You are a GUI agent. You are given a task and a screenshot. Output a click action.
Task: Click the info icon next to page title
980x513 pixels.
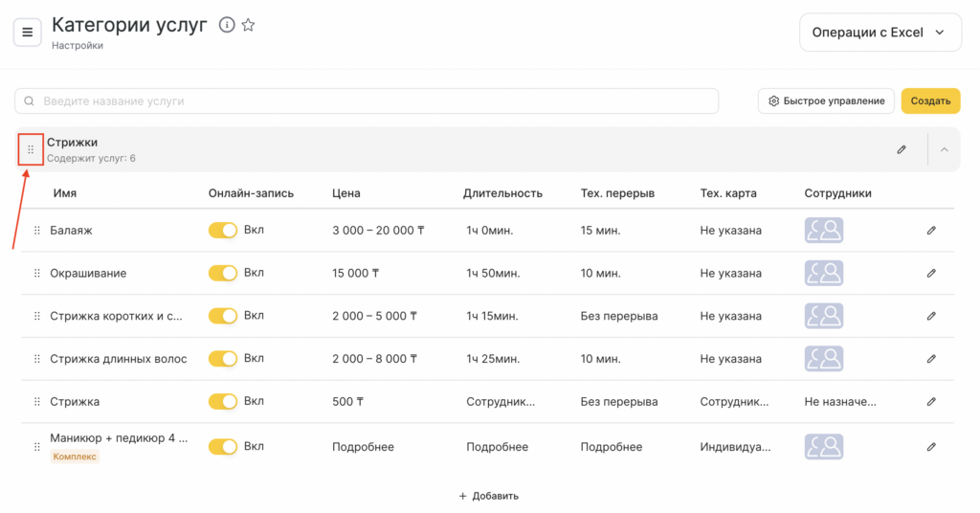(227, 25)
